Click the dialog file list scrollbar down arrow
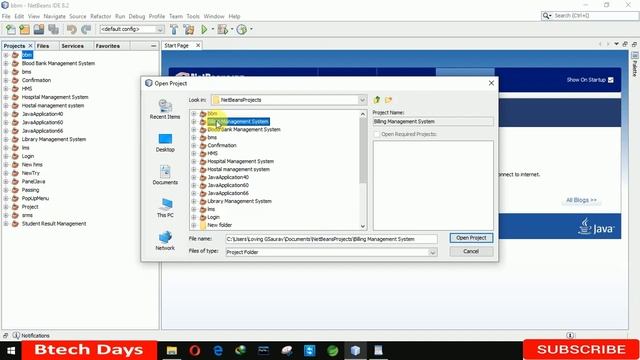 click(x=362, y=226)
